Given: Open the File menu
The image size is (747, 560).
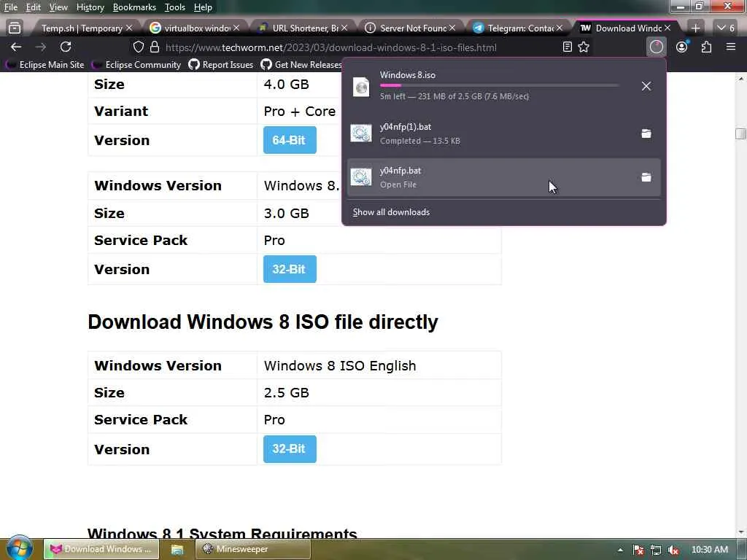Looking at the screenshot, I should (x=10, y=7).
